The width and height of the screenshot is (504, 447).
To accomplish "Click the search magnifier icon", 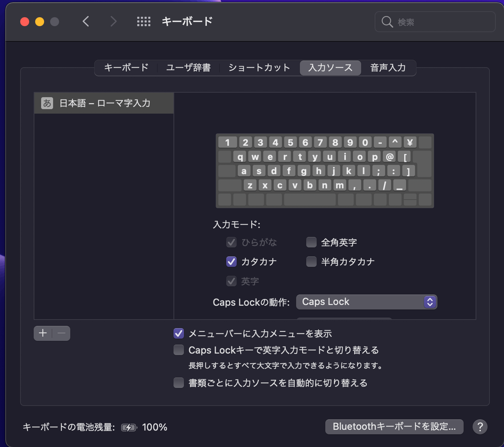I will (387, 22).
